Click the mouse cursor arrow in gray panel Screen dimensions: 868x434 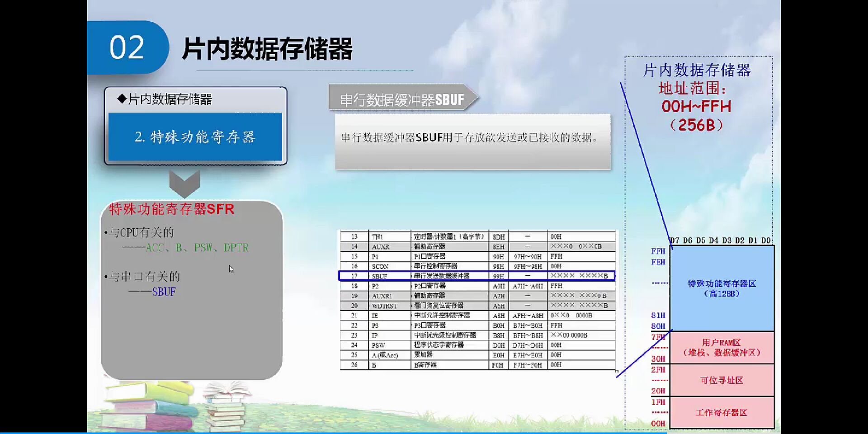[231, 268]
